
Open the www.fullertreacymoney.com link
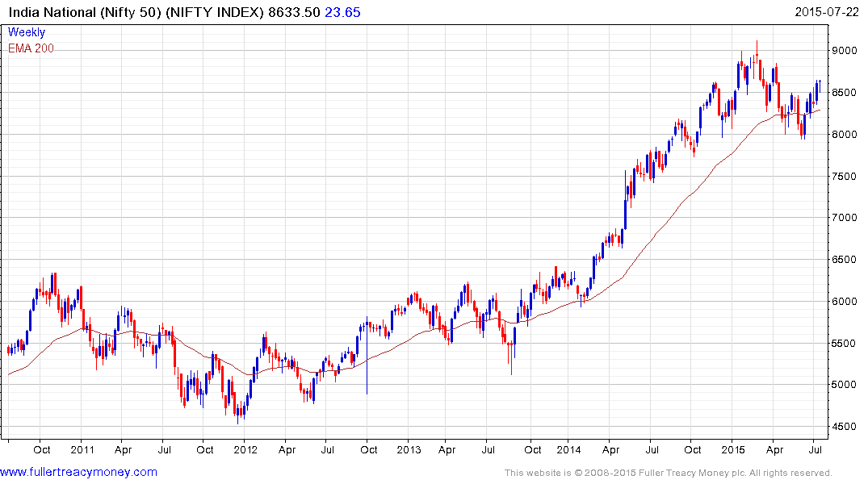[78, 472]
